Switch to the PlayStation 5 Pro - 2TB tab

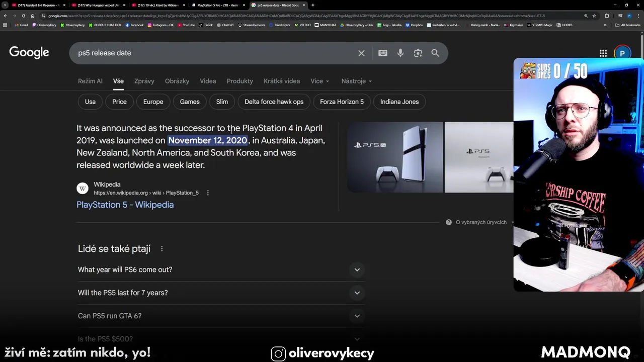[x=218, y=5]
